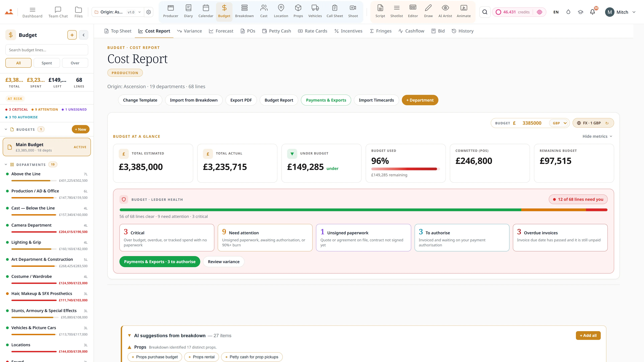Open Team Chat
The image size is (644, 362).
58,12
